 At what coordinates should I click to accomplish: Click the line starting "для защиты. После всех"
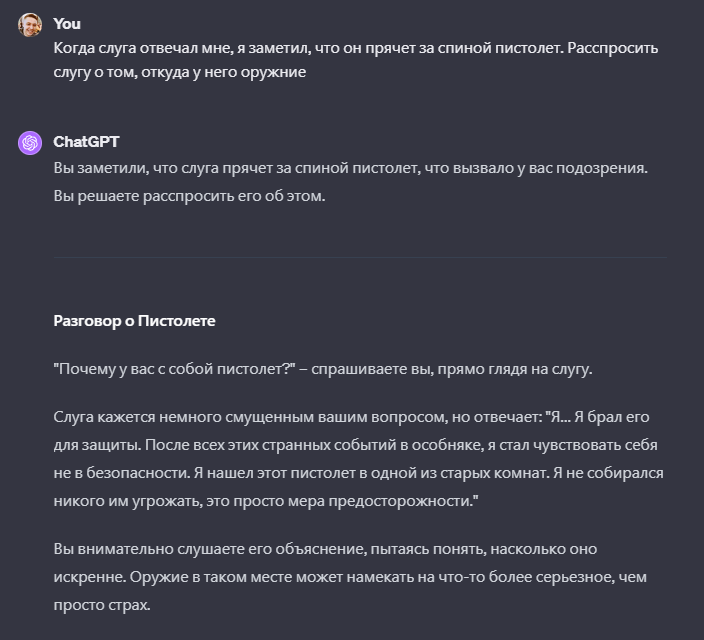(x=355, y=444)
